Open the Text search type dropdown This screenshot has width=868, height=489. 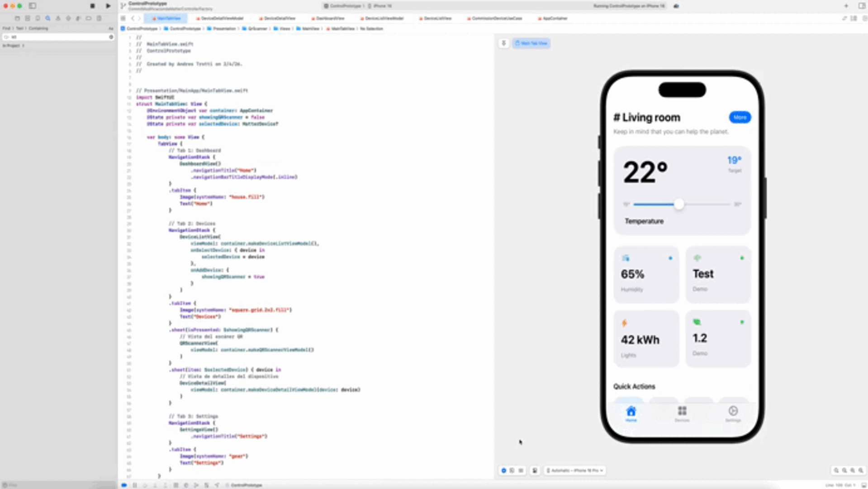(x=19, y=28)
